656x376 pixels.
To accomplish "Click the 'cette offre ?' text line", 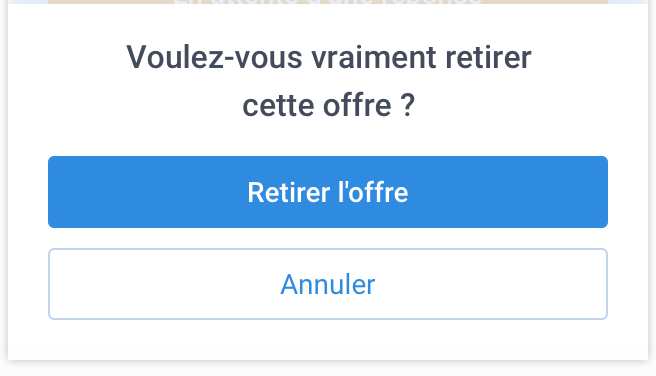I will 329,105.
